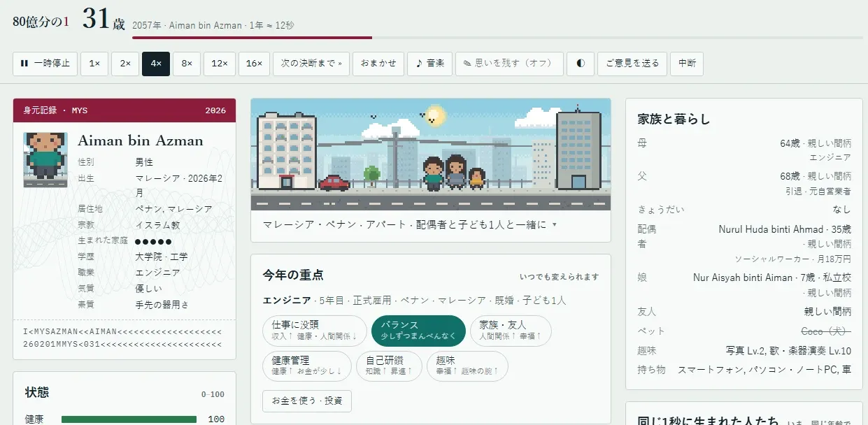Choose 趣味 focus

(x=467, y=366)
